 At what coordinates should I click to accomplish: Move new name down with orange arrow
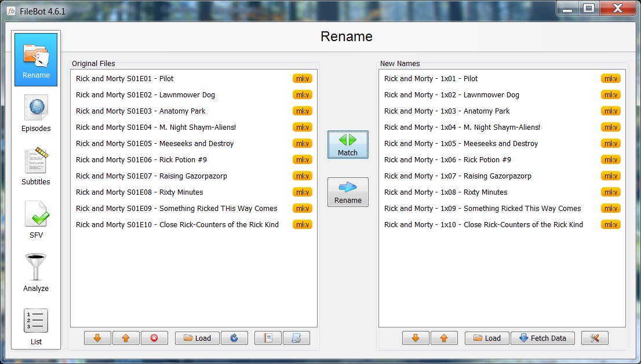pos(416,338)
